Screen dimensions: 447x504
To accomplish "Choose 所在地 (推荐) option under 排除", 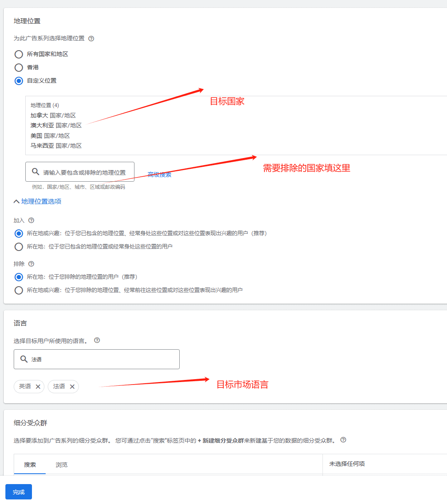I will tap(19, 277).
